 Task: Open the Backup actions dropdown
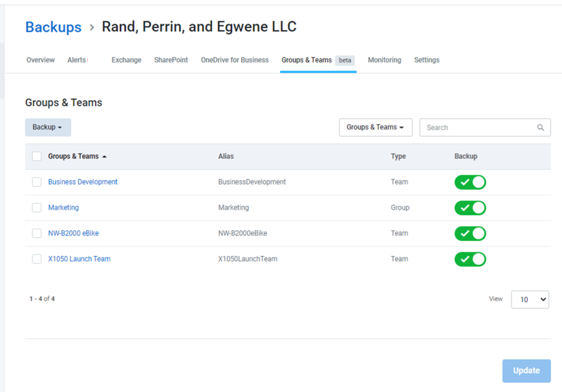pos(48,127)
